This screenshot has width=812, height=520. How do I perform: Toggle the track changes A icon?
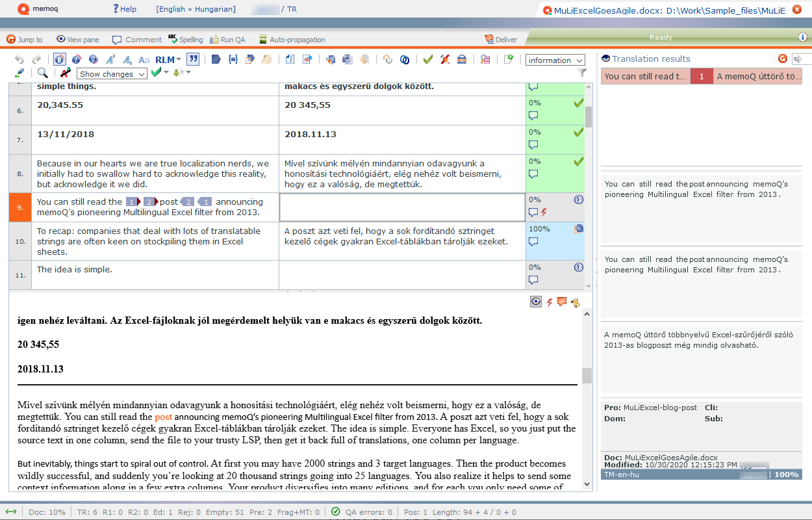click(66, 73)
